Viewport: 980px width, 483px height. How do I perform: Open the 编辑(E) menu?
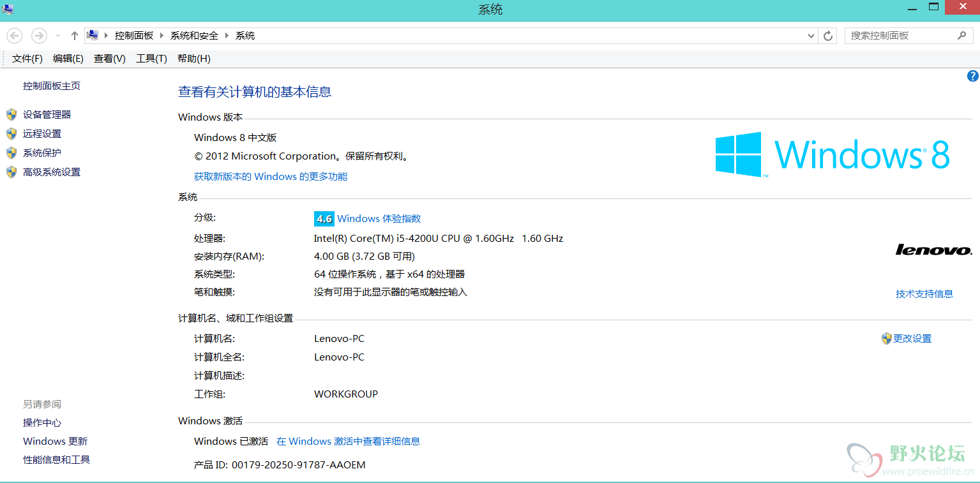pos(68,59)
